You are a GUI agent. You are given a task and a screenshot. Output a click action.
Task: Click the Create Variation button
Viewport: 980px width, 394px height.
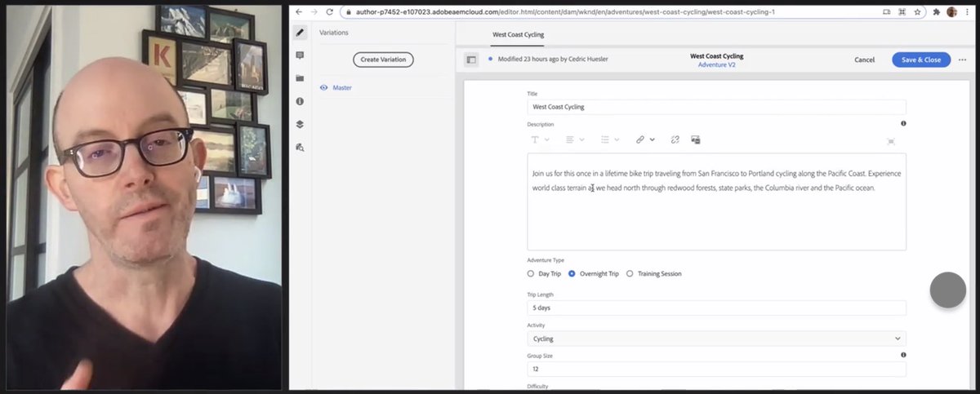click(384, 60)
